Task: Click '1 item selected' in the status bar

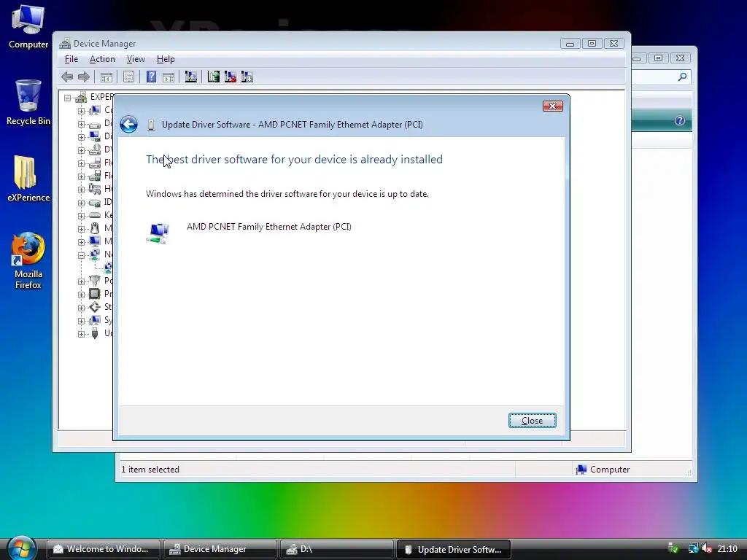Action: (150, 470)
